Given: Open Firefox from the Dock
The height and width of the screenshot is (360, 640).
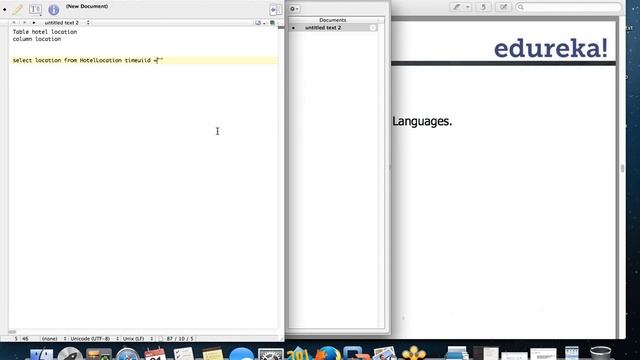Looking at the screenshot, I should tap(329, 353).
